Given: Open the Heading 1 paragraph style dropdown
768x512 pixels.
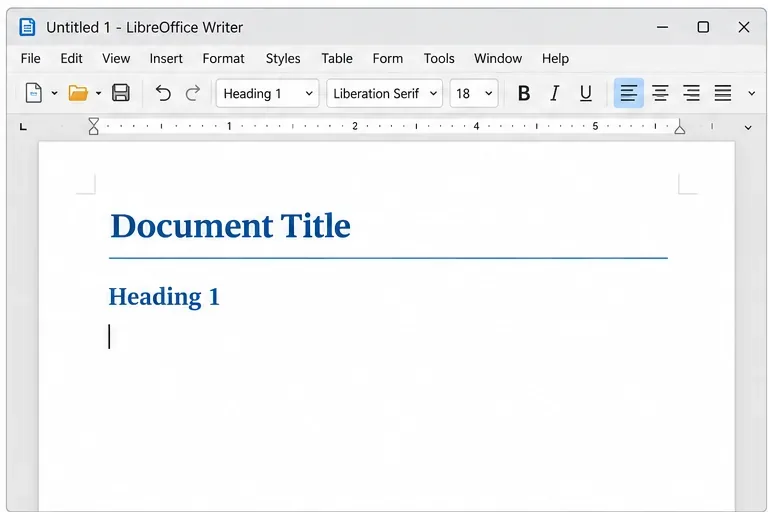Looking at the screenshot, I should [267, 93].
